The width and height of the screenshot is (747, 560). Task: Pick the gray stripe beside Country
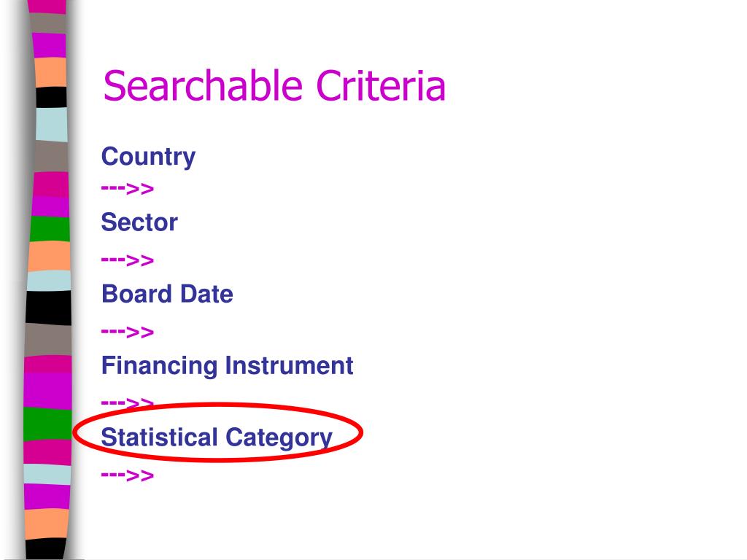point(50,156)
